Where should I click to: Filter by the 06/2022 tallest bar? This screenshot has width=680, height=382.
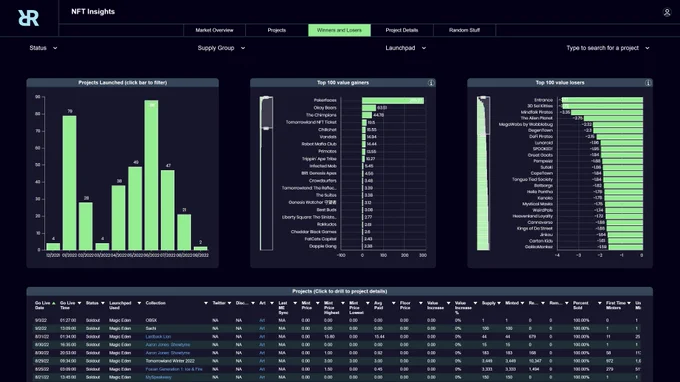coord(151,175)
